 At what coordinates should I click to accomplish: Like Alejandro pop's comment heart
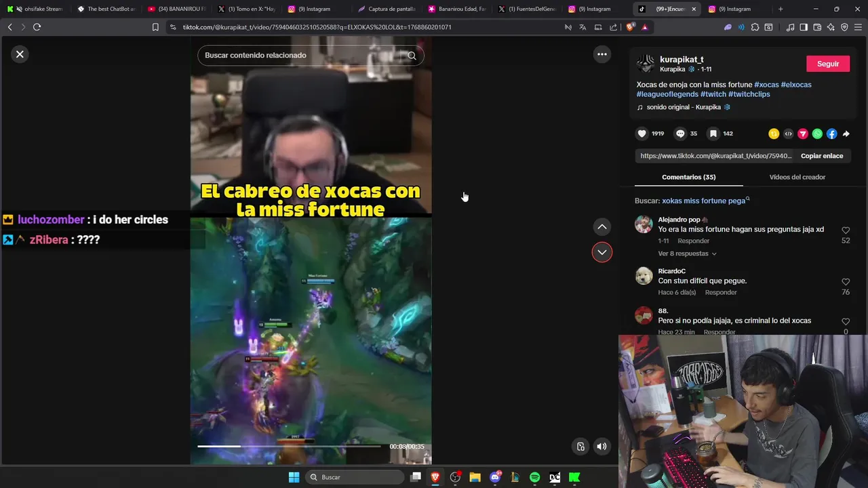pos(846,230)
